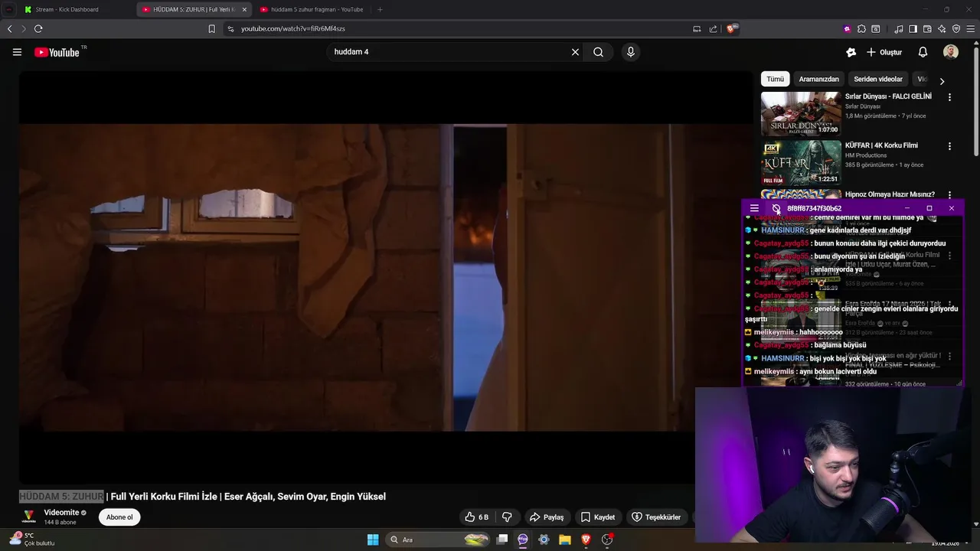
Task: Open KÜFFAR | 4K Korku Filmi title
Action: (x=881, y=145)
